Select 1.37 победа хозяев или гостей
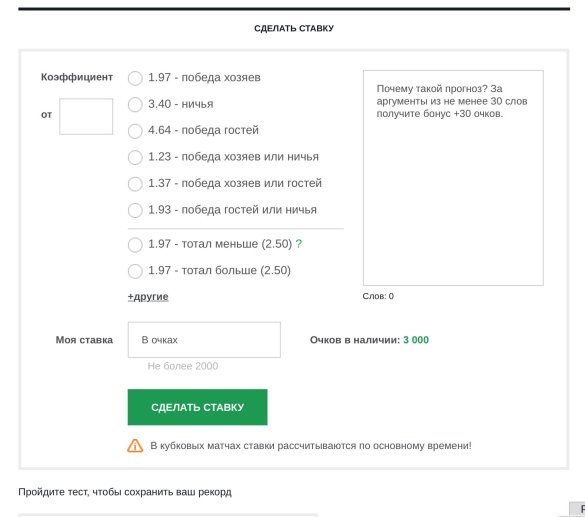 (135, 184)
